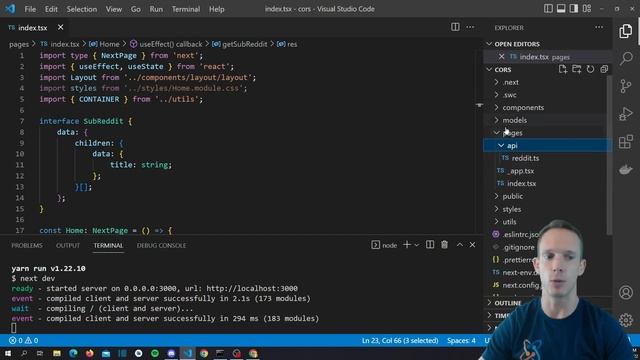Open Accounts menu icon

point(625,292)
